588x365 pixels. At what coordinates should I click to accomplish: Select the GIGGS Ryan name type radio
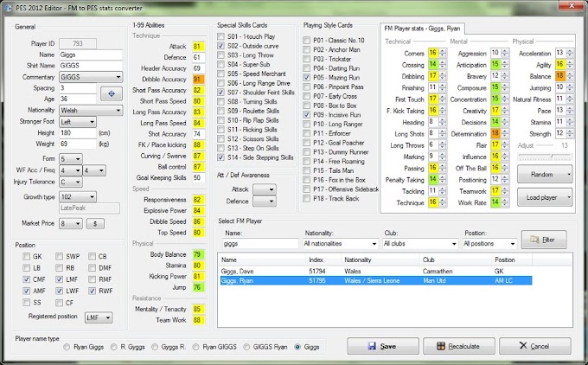point(246,348)
